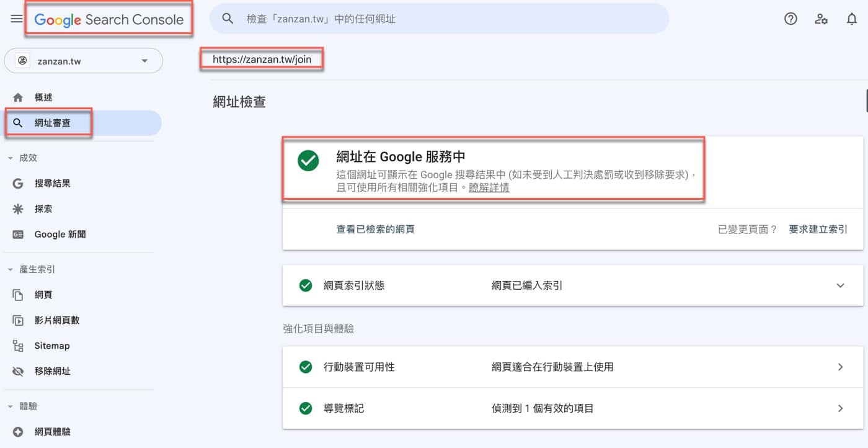
Task: Open the notifications bell
Action: click(852, 19)
